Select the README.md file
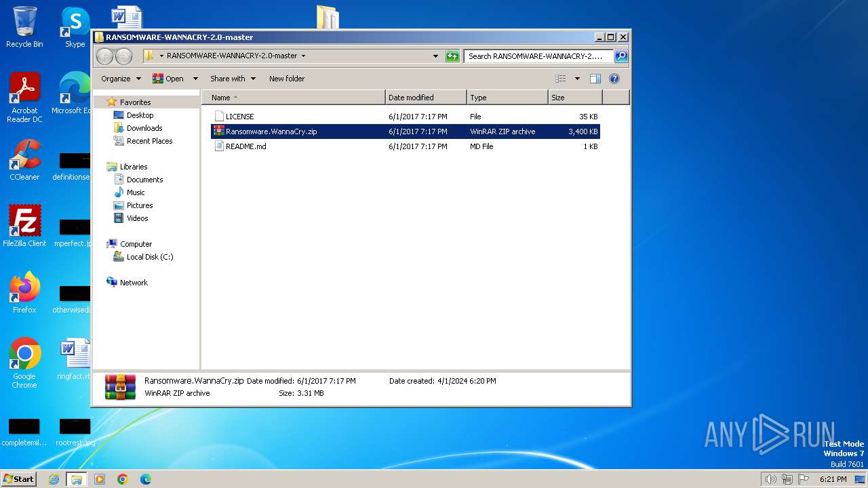 coord(245,146)
